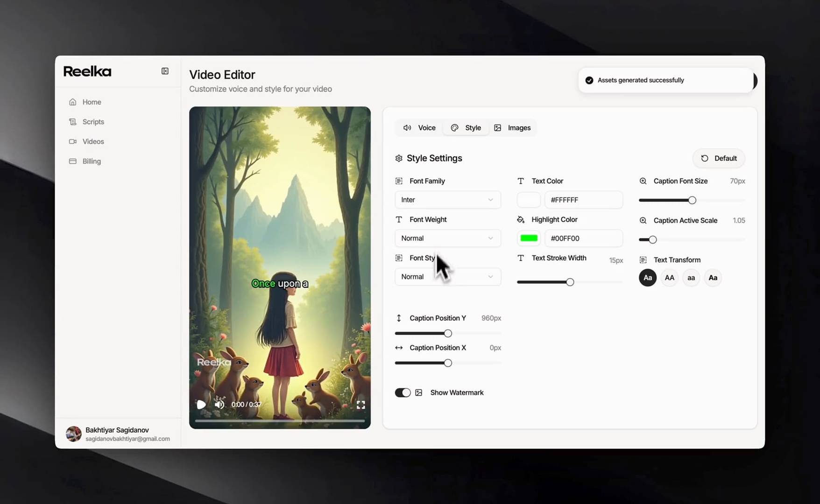Viewport: 820px width, 504px height.
Task: Select the lowercase aa text transform
Action: tap(691, 278)
